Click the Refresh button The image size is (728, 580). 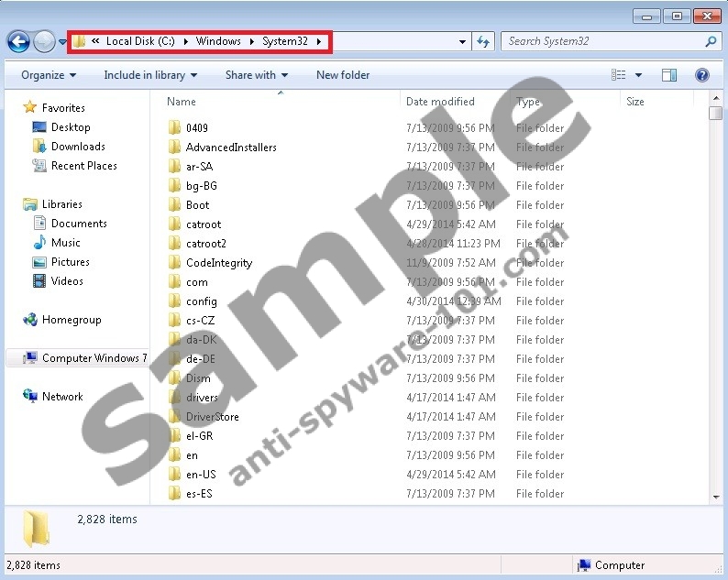click(x=483, y=42)
